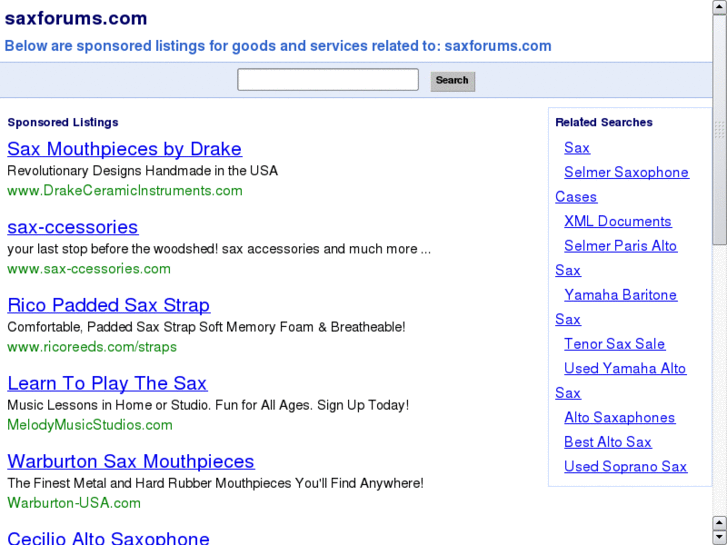Screen dimensions: 727x545
Task: Visit Warburton-USA.com URL link
Action: 74,503
